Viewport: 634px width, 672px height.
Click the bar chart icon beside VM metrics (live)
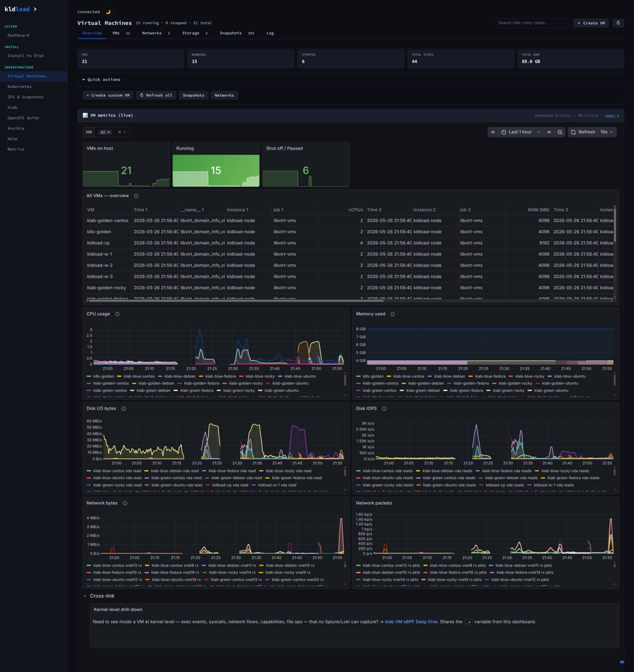85,116
